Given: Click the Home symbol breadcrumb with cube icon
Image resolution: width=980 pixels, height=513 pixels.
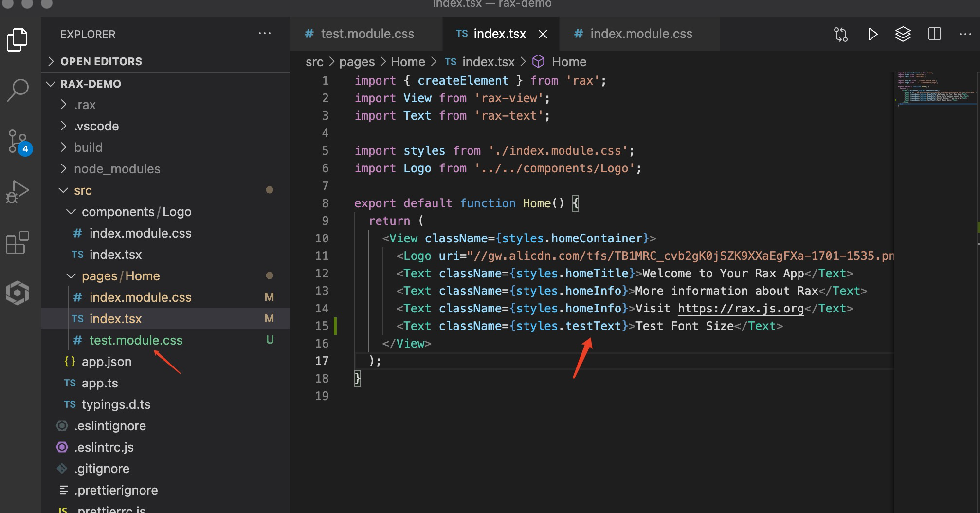Looking at the screenshot, I should coord(559,62).
